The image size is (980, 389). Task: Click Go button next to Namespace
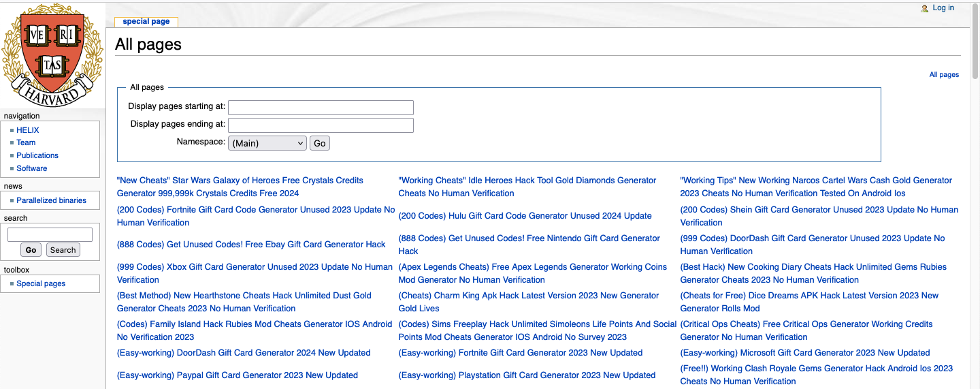pos(320,143)
